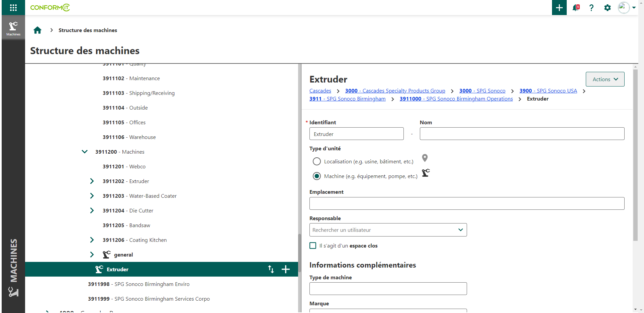The image size is (644, 313).
Task: Select 3911999 - SPG Sonoco Birmingham Services Corpo
Action: (149, 299)
